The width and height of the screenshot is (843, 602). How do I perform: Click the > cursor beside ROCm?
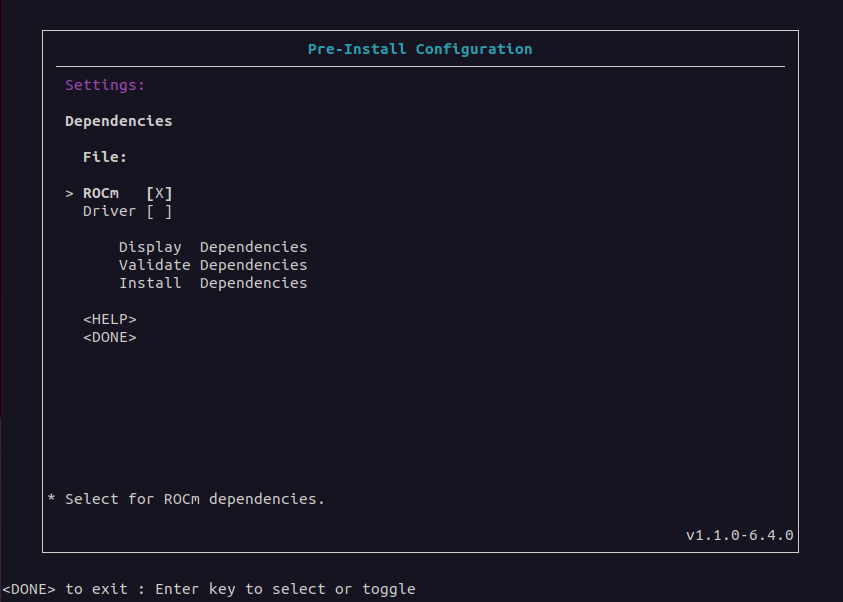click(70, 193)
